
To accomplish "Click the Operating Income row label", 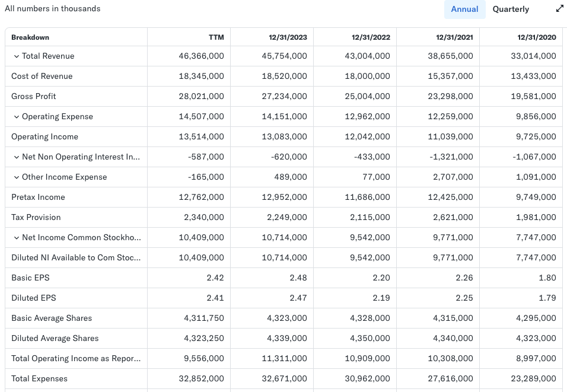I will pos(44,136).
